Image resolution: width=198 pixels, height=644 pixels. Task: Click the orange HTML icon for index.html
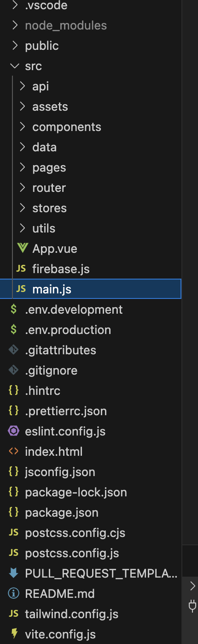pos(14,452)
